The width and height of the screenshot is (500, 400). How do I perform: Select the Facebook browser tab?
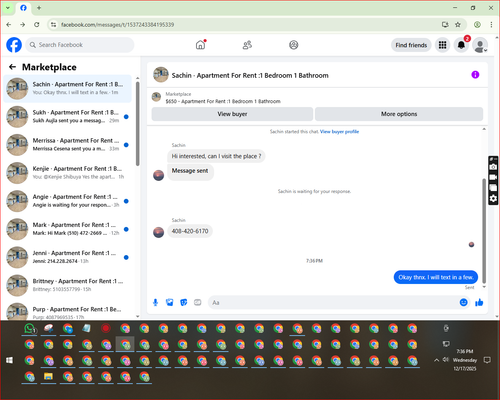point(23,8)
